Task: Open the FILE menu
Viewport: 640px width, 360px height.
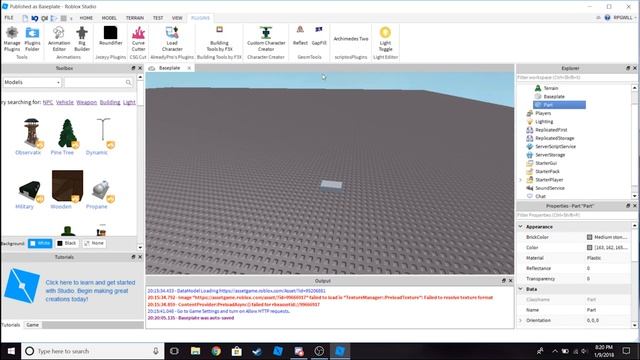Action: coord(9,18)
